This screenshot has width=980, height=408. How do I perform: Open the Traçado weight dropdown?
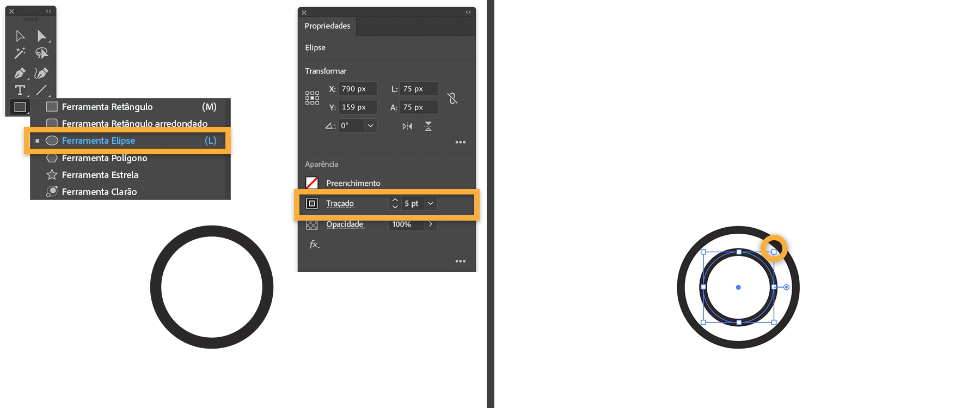point(431,203)
